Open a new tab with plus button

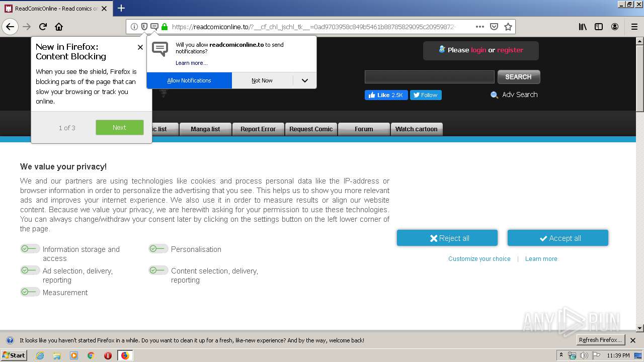coord(121,8)
